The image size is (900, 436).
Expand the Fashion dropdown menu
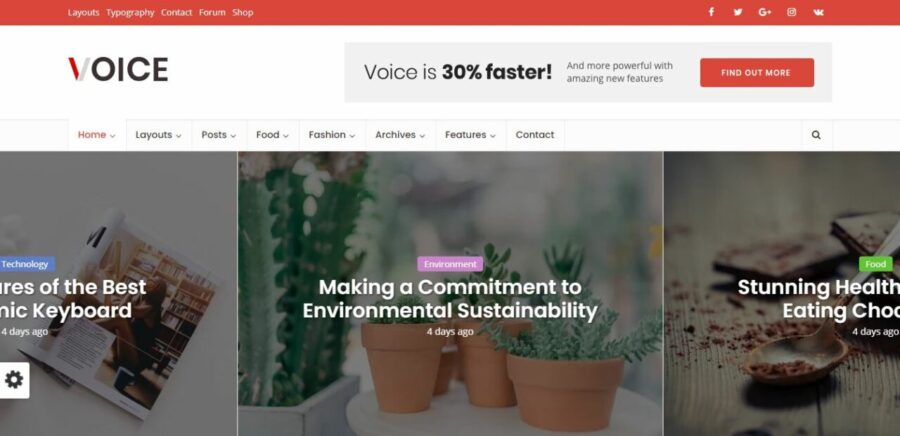[332, 135]
